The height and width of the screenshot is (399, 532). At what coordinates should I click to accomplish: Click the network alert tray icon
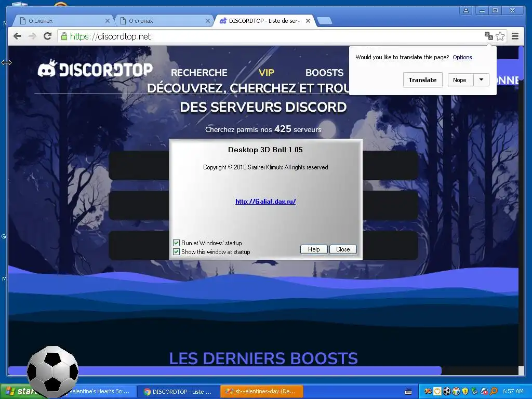pyautogui.click(x=484, y=392)
